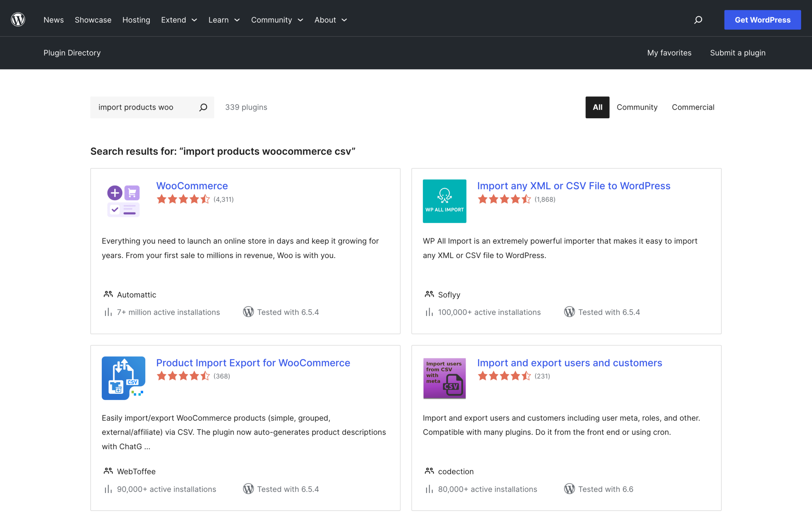This screenshot has width=812, height=518.
Task: Click the Get WordPress button
Action: click(x=763, y=20)
